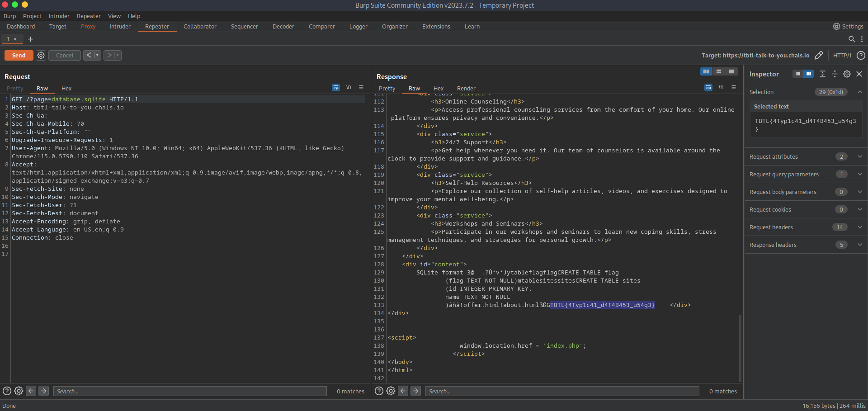Go forward to next request in history
Viewport: 868px width, 411px height.
click(x=109, y=55)
